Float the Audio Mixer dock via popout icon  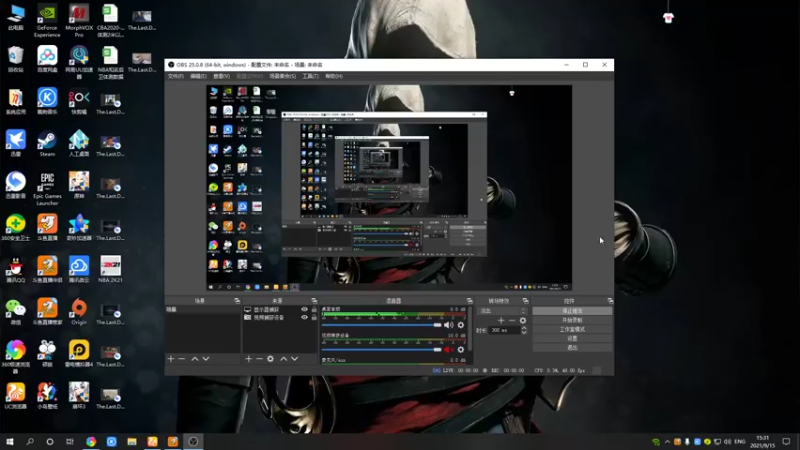click(469, 301)
